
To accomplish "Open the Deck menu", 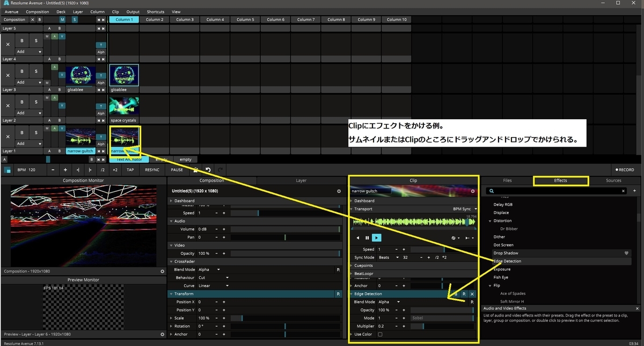I will tap(61, 11).
